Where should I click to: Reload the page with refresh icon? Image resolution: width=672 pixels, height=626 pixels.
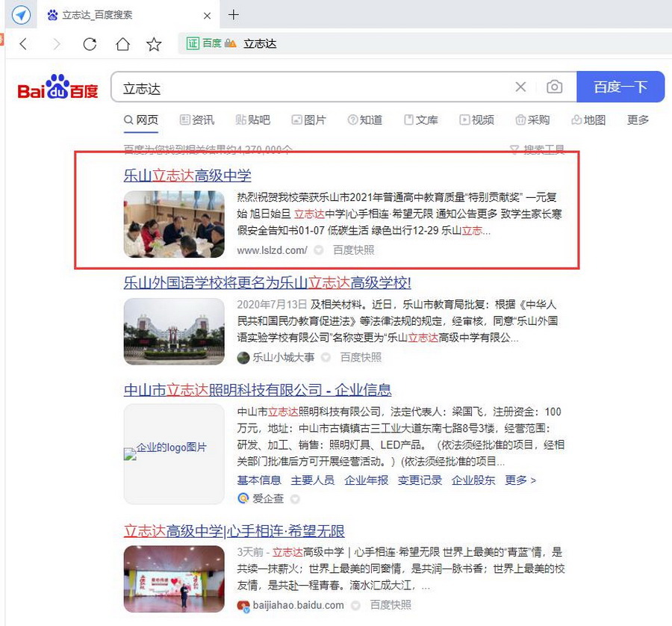point(90,44)
